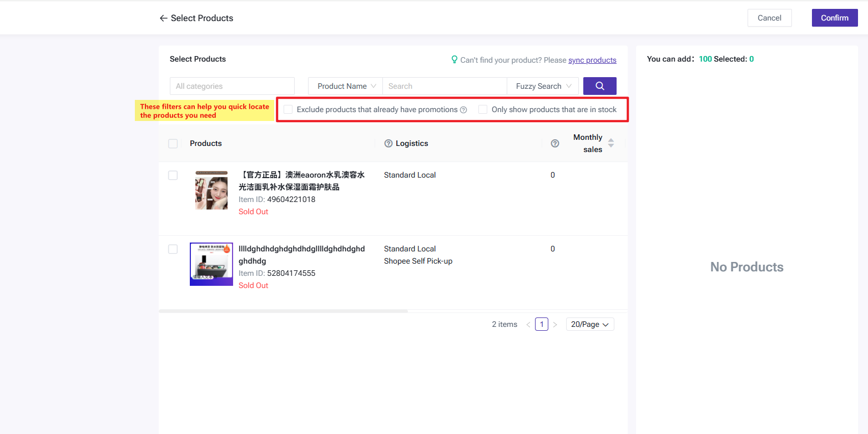Go back using the arrow beside Select Products
Screen dimensions: 868x434
(163, 18)
